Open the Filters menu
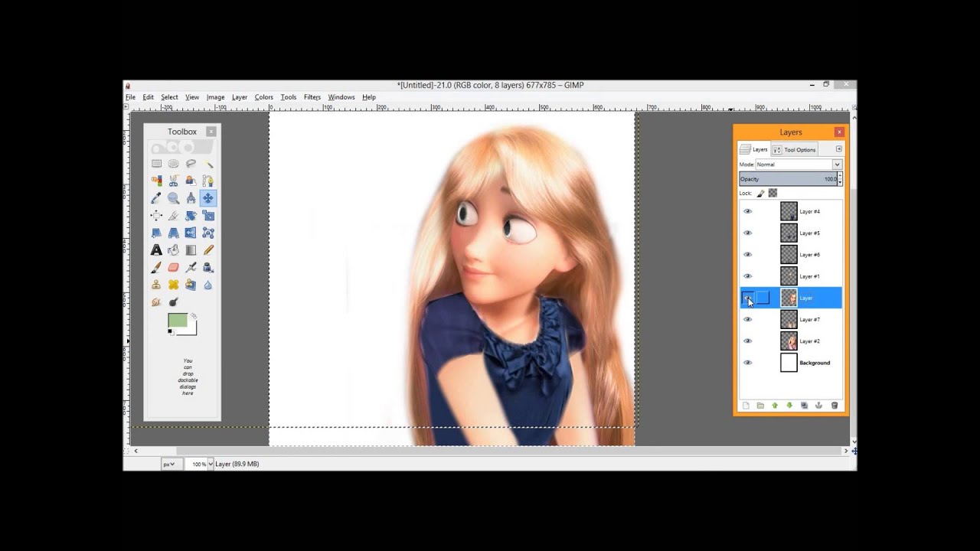Image resolution: width=980 pixels, height=551 pixels. 312,97
